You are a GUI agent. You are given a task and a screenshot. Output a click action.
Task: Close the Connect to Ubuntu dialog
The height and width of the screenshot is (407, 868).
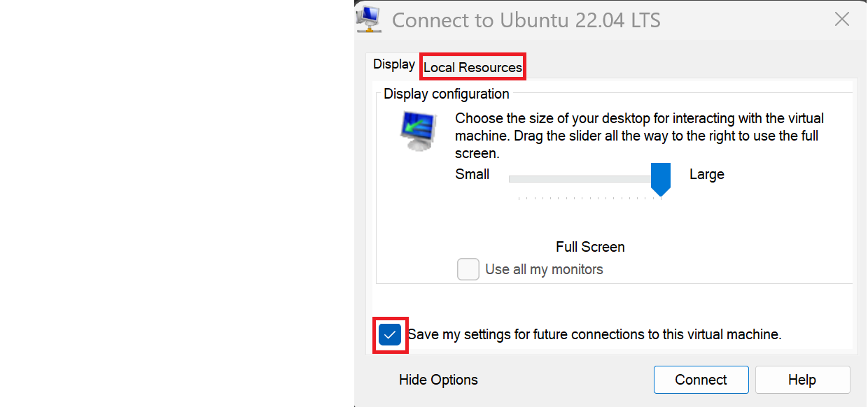841,19
